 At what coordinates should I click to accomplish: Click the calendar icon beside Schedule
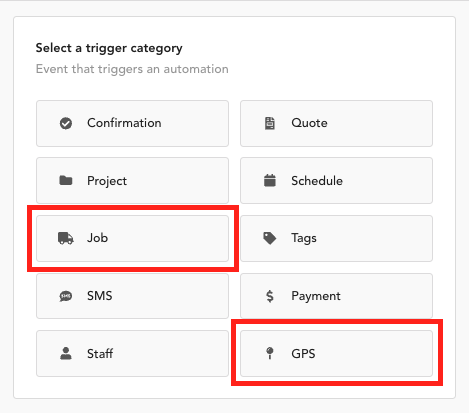(270, 180)
